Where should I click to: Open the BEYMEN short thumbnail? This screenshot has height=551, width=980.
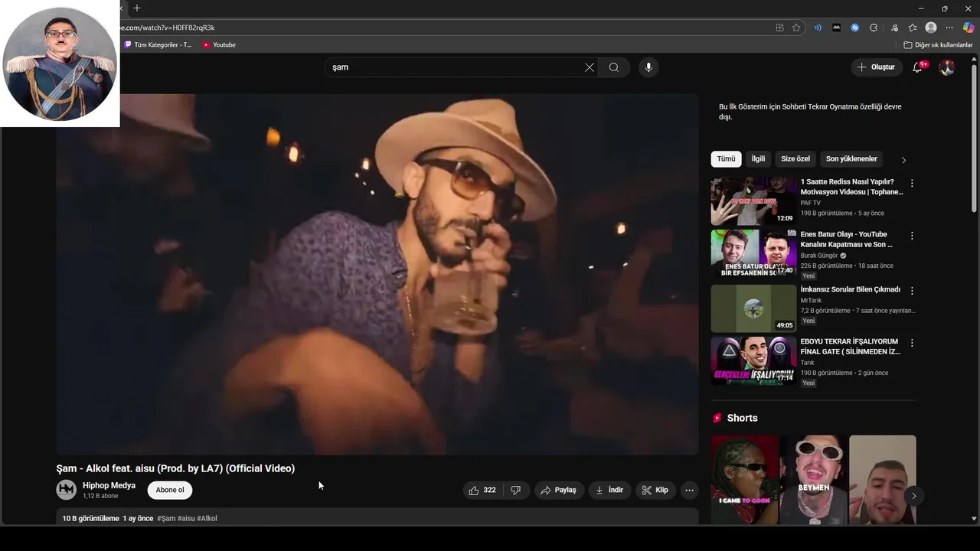click(x=814, y=480)
